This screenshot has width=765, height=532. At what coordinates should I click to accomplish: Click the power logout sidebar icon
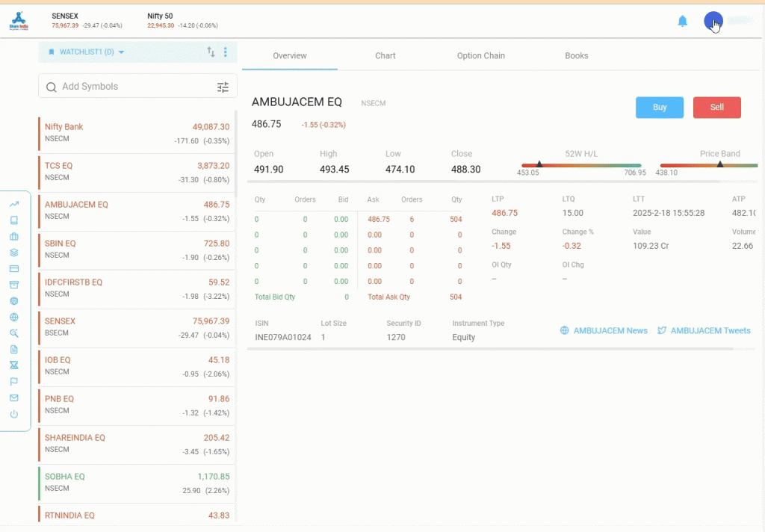pyautogui.click(x=14, y=415)
